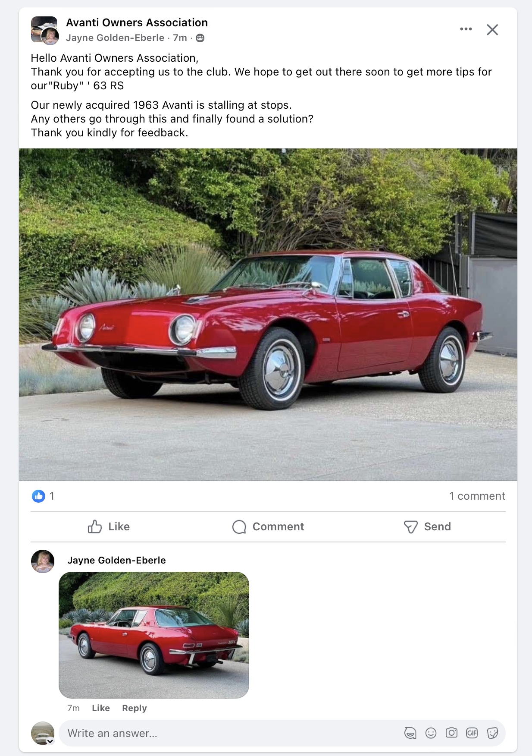The width and height of the screenshot is (532, 756).
Task: Open the rear-view Avanti comment photo
Action: click(154, 635)
